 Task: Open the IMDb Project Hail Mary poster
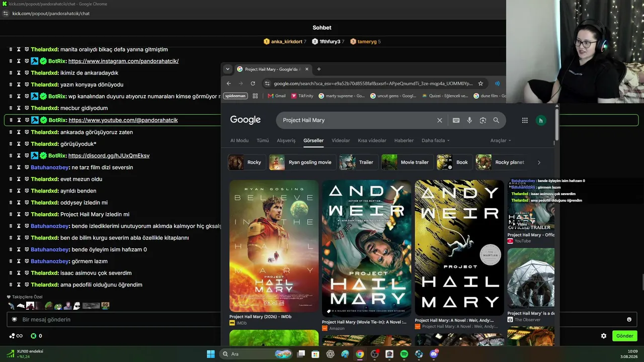pos(274,246)
